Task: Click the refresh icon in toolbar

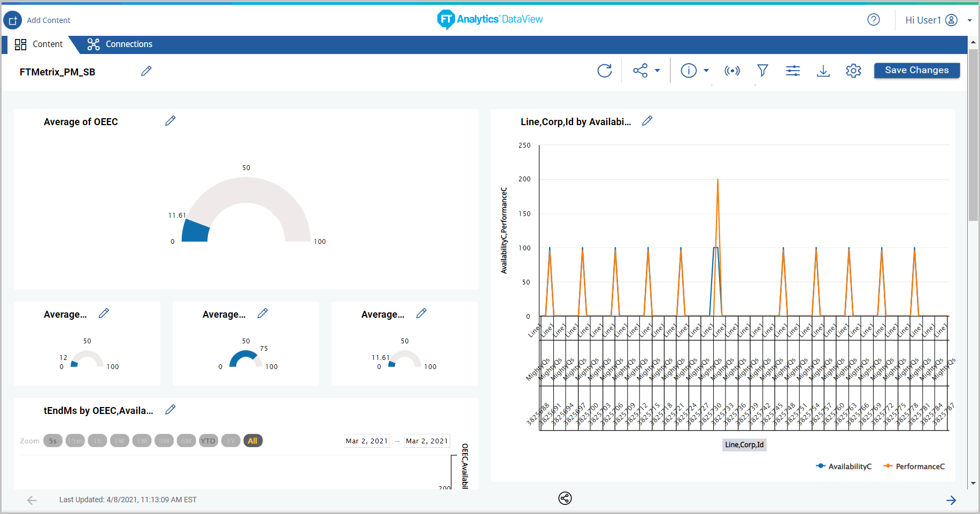Action: 604,71
